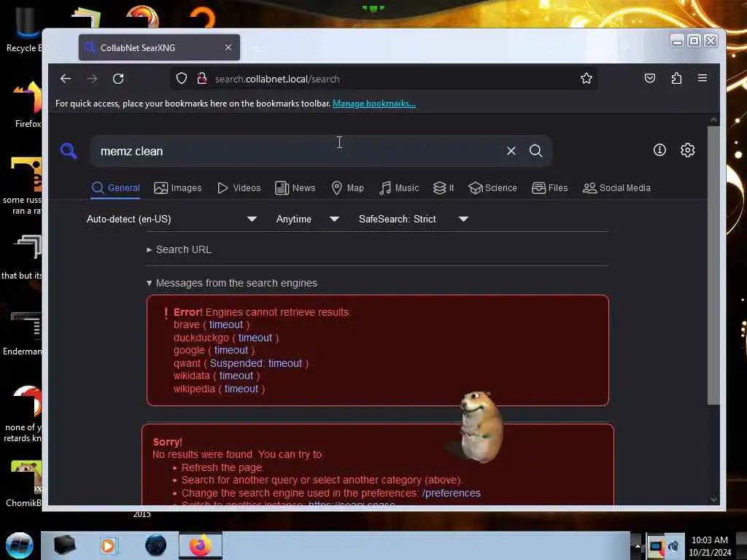This screenshot has width=747, height=560.
Task: Click the scrollbar down arrow
Action: pos(713,499)
